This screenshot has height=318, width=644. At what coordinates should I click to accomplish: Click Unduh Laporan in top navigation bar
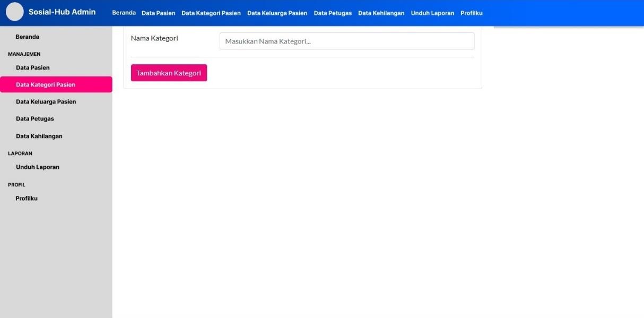pos(432,13)
